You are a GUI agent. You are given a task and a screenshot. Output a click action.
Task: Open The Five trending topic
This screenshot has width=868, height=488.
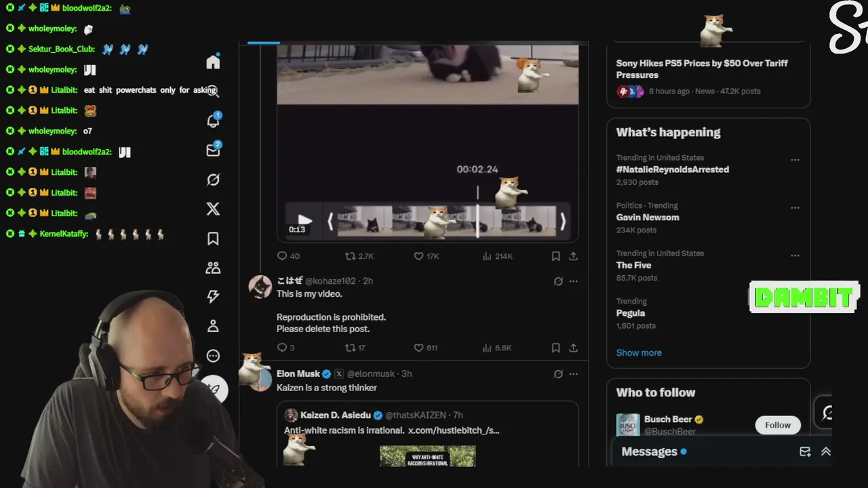(633, 265)
